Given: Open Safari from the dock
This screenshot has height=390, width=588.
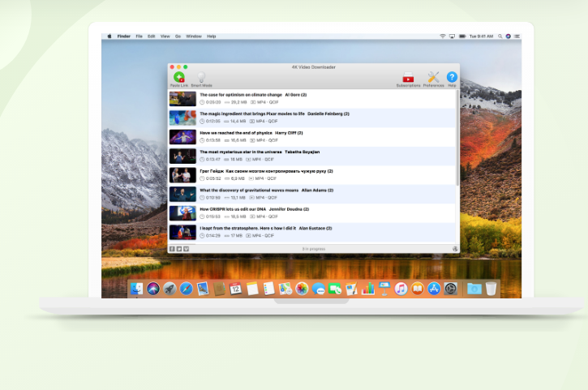Looking at the screenshot, I should 186,289.
